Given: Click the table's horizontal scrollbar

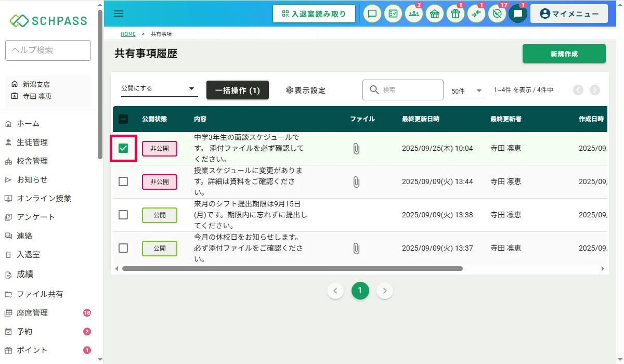Looking at the screenshot, I should [291, 269].
